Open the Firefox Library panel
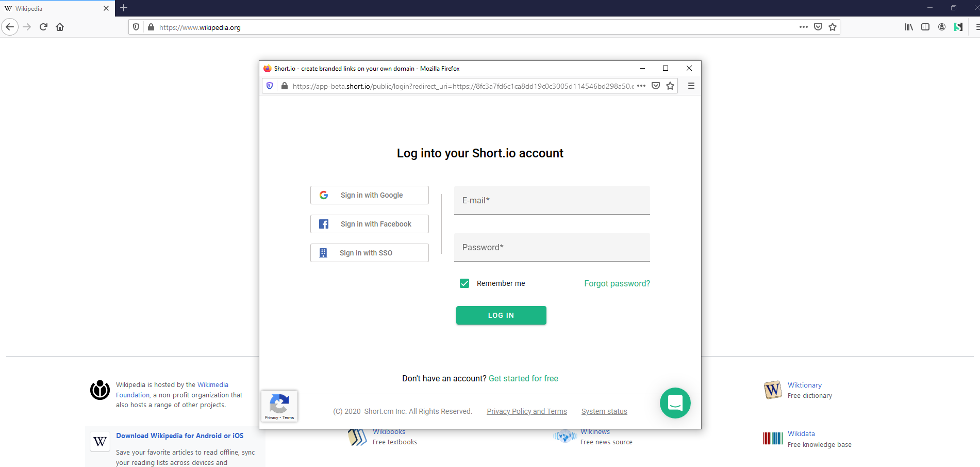Image resolution: width=980 pixels, height=467 pixels. pyautogui.click(x=908, y=27)
